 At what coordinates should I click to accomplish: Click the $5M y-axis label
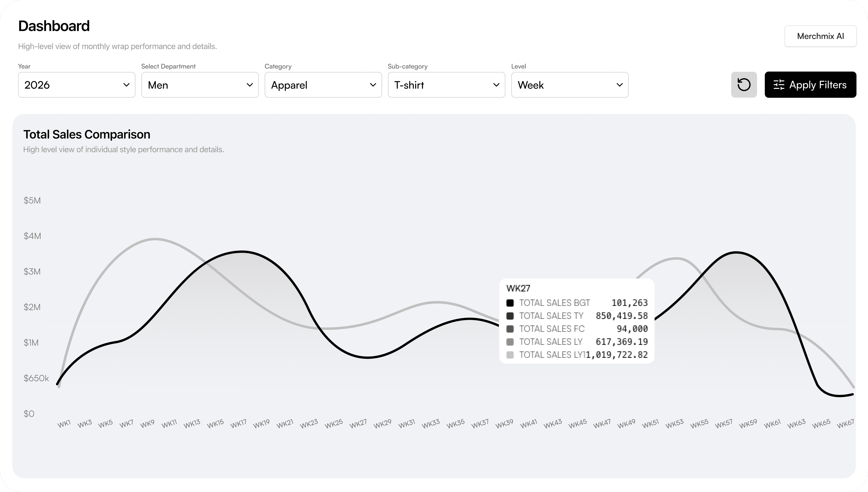pyautogui.click(x=32, y=201)
